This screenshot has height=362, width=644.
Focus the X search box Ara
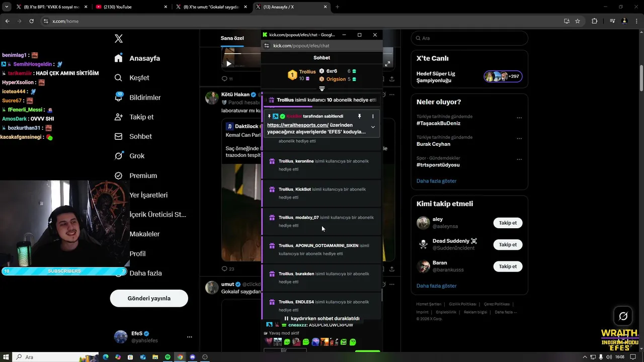click(469, 38)
